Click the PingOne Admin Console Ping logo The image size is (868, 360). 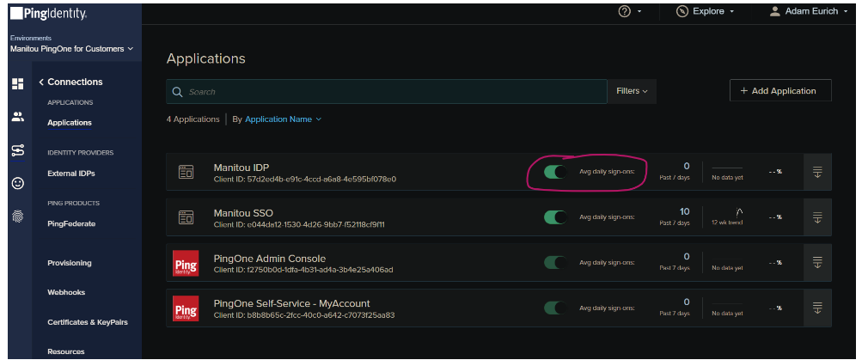[x=186, y=263]
